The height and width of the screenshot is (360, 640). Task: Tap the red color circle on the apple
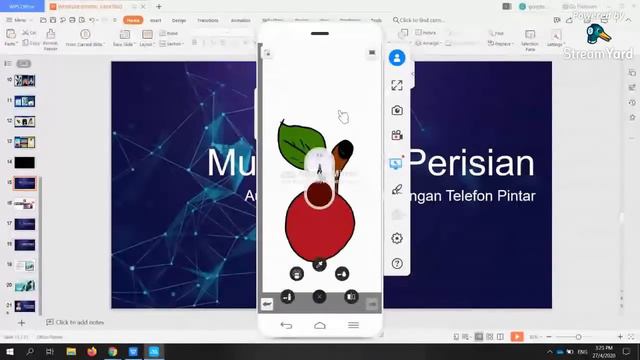click(319, 194)
